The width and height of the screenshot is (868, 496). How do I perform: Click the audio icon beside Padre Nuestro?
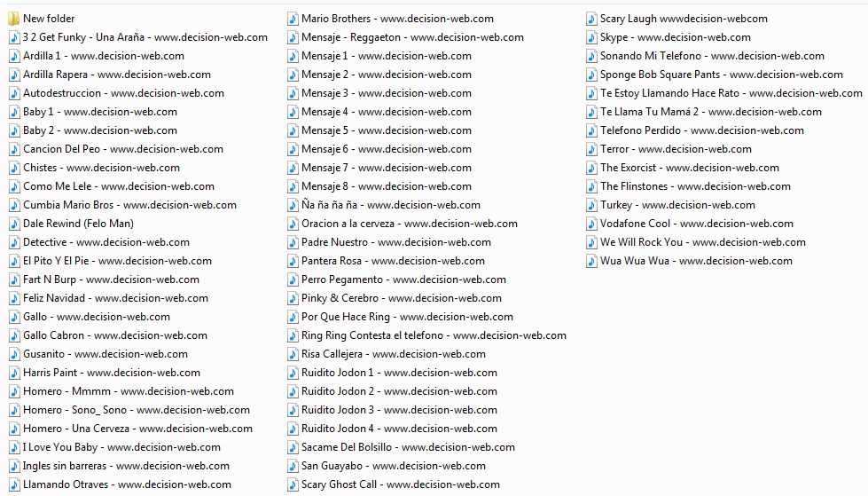pos(293,242)
